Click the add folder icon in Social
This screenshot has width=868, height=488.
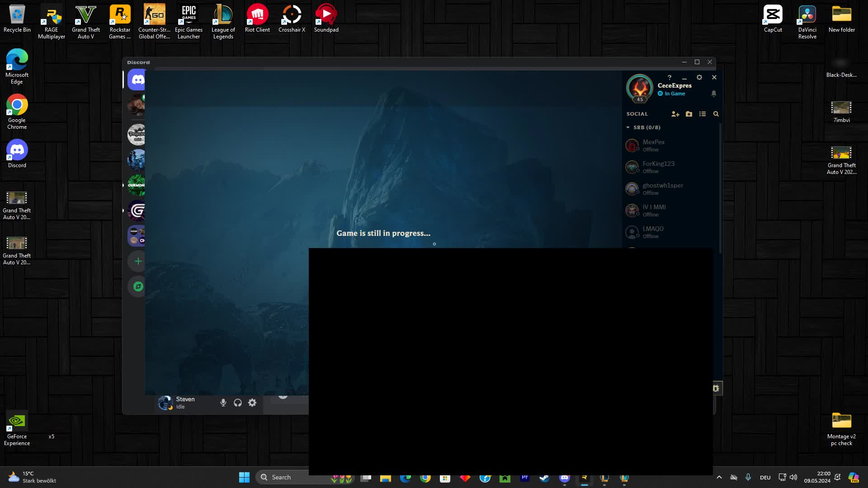tap(689, 114)
